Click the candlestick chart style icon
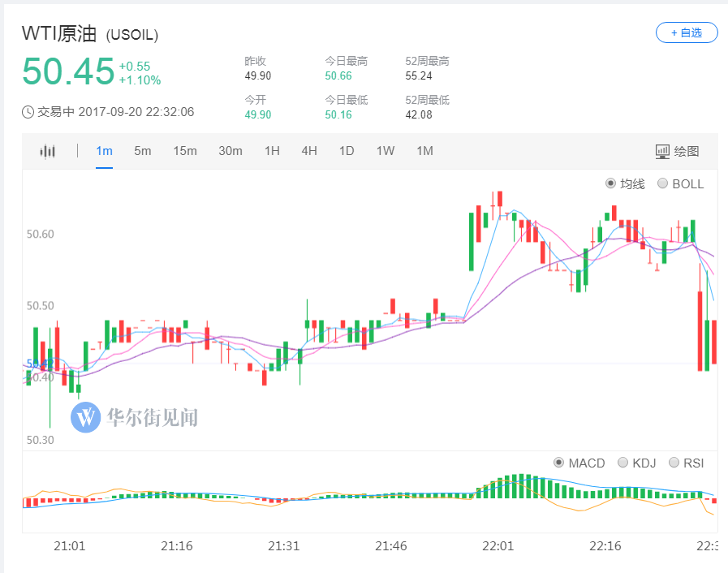The width and height of the screenshot is (728, 573). (x=46, y=151)
